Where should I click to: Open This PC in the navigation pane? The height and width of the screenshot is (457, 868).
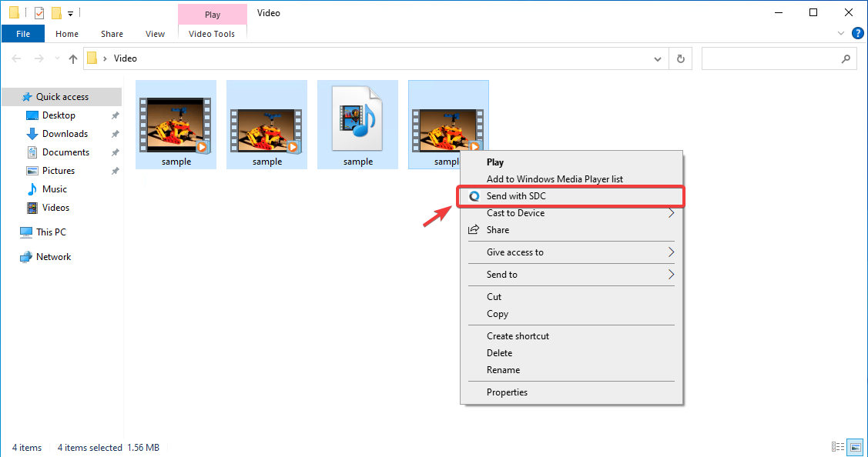pos(50,232)
